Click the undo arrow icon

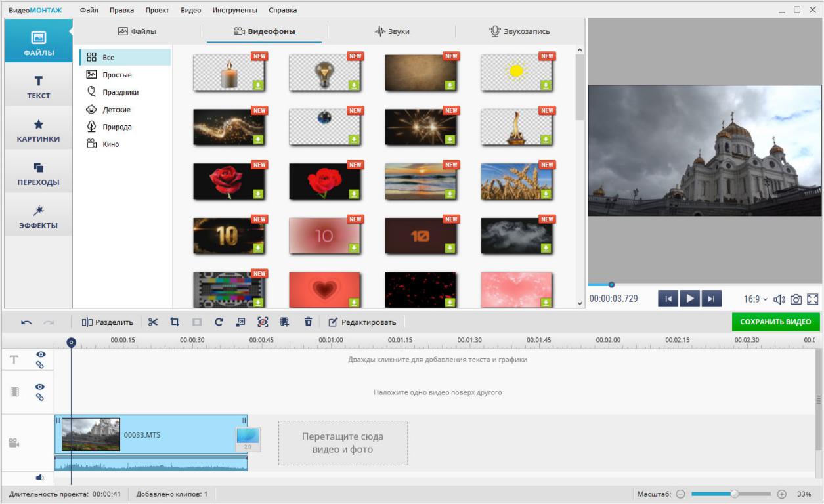click(x=26, y=322)
